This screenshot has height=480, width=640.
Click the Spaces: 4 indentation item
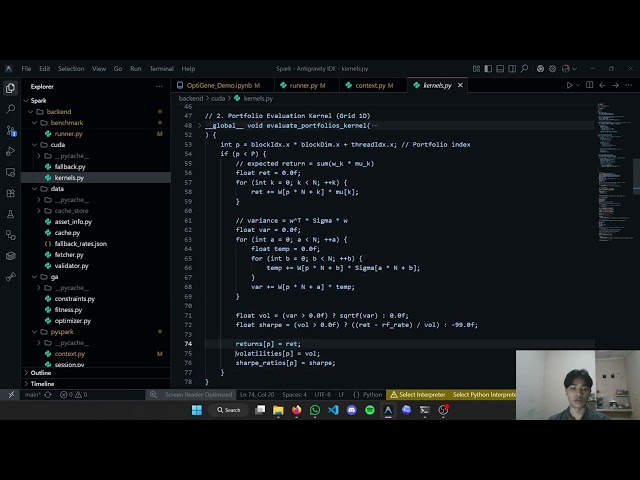click(x=294, y=395)
